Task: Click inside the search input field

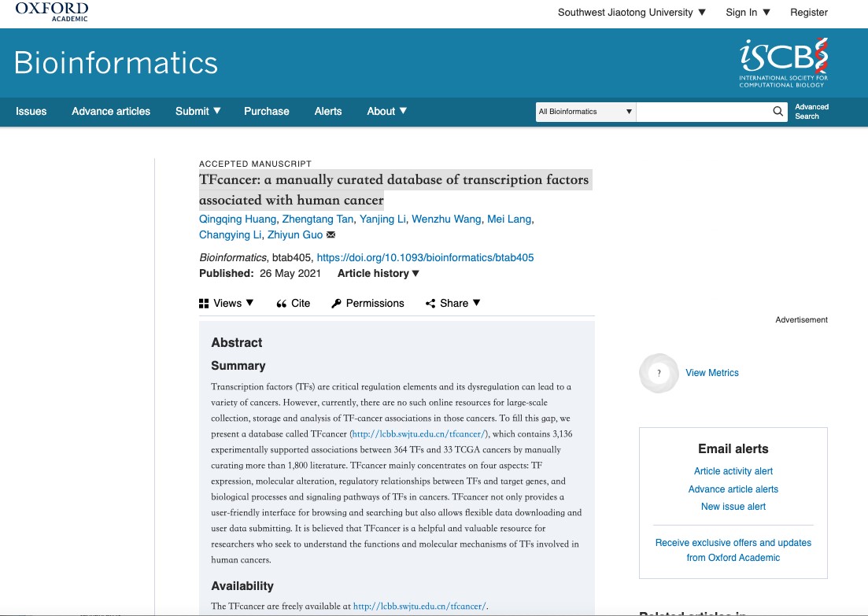Action: pos(708,111)
